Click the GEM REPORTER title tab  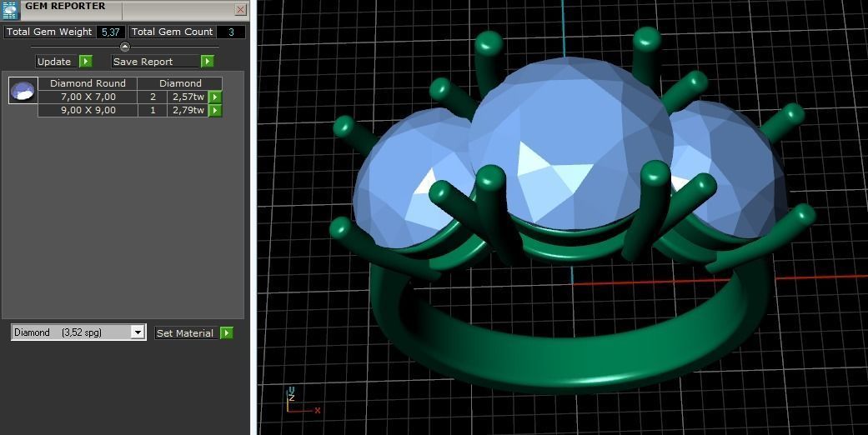tap(65, 7)
